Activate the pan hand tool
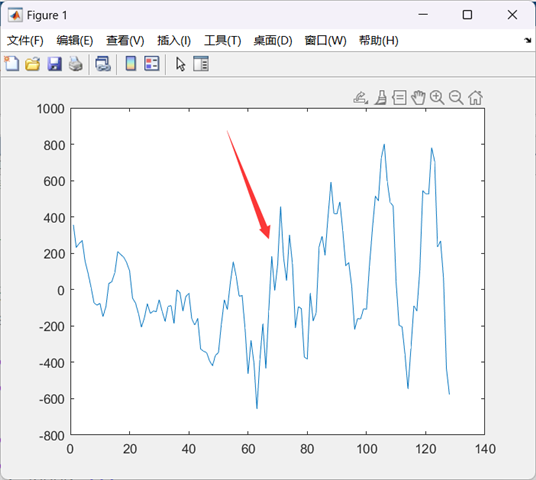Viewport: 536px width, 480px height. (x=418, y=98)
